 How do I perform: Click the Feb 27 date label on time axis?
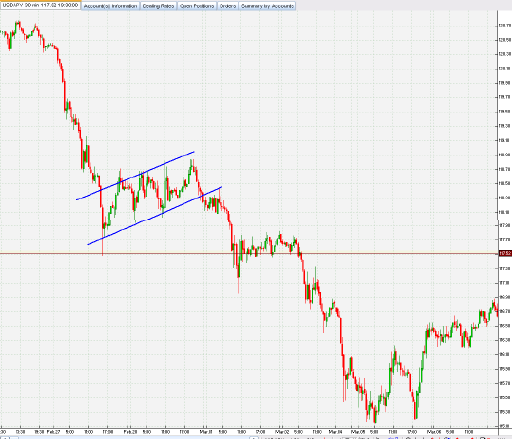tap(53, 432)
